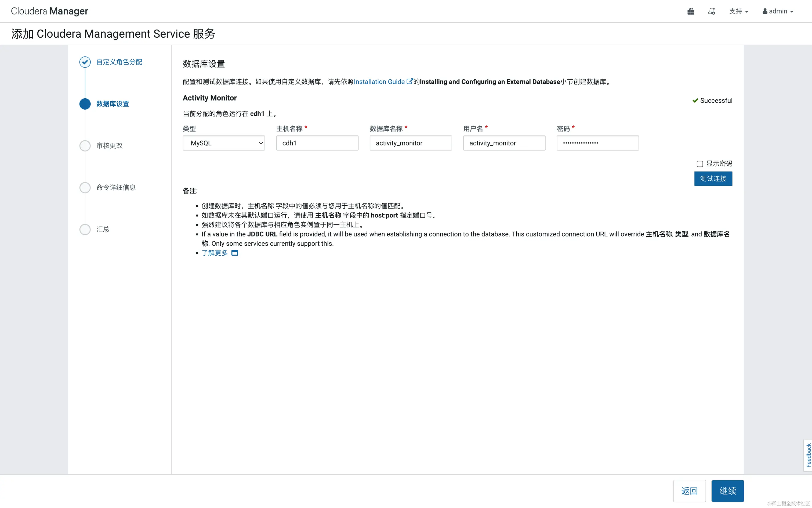Screen dimensions: 812x508
Task: Click the admin user icon
Action: click(765, 11)
